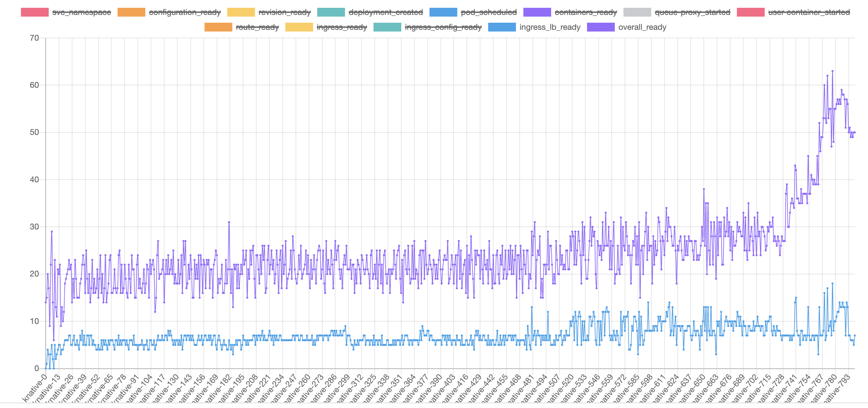Screen dimensions: 868x408
Task: Toggle containers_ready legend entry
Action: point(586,12)
